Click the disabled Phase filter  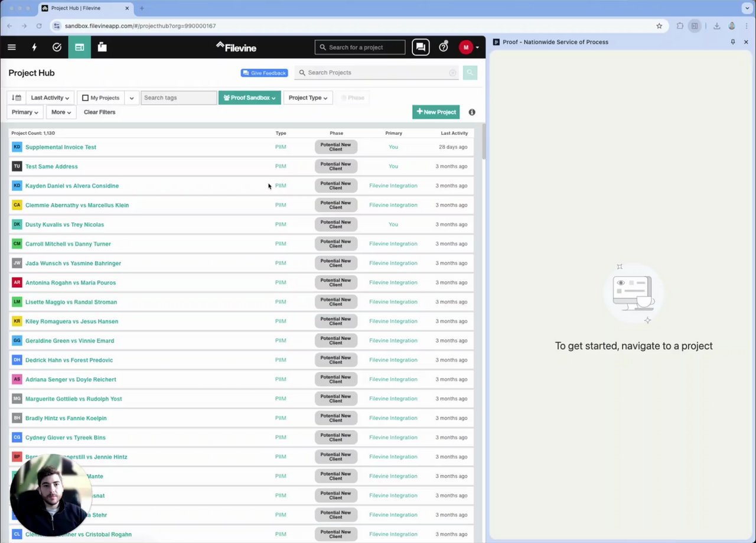pos(353,97)
